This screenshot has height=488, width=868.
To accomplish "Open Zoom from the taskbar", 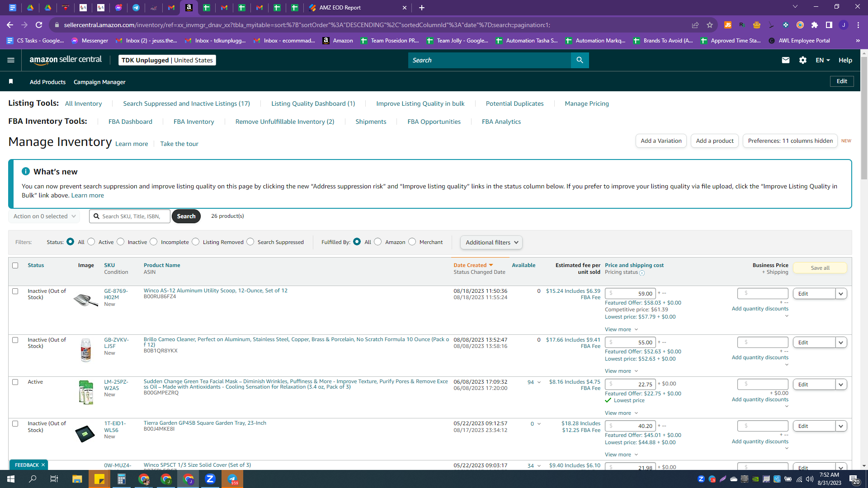I will tap(210, 479).
